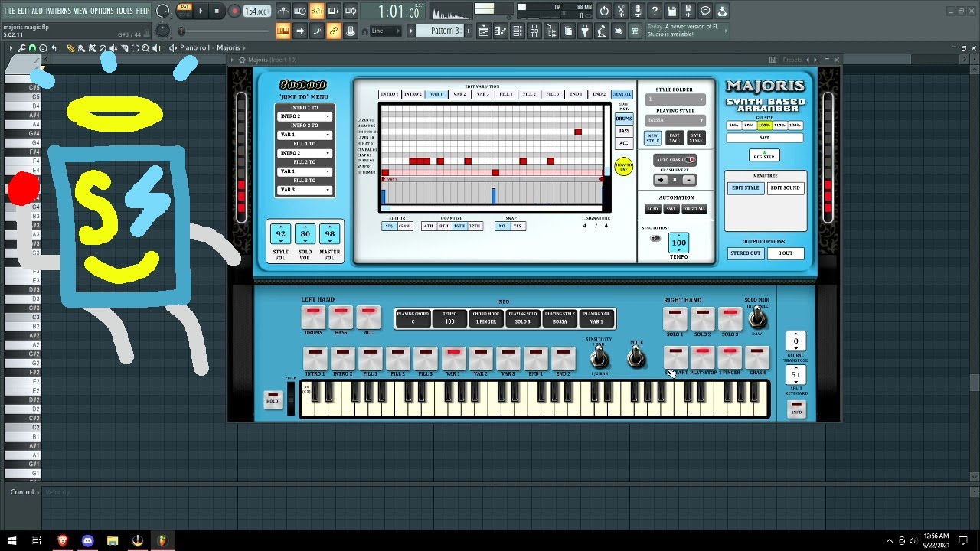This screenshot has width=980, height=551.
Task: Toggle the metronome icon in toolbar
Action: pyautogui.click(x=283, y=11)
